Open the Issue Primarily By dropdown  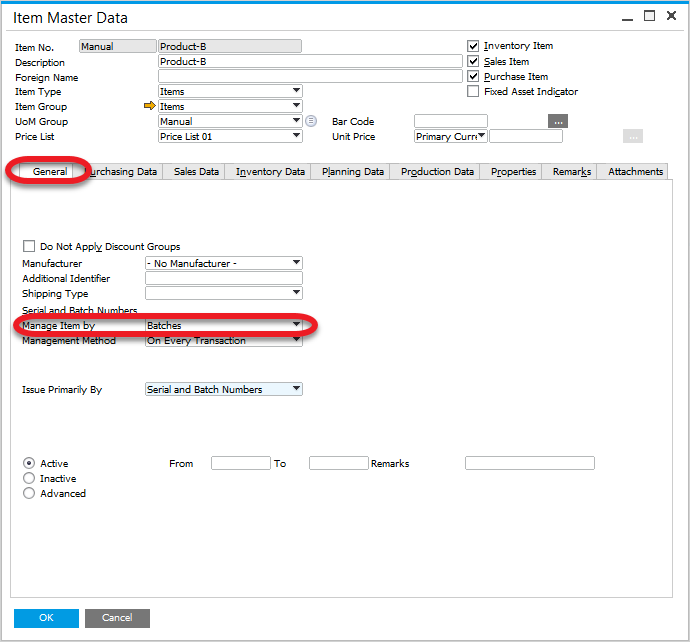[297, 389]
